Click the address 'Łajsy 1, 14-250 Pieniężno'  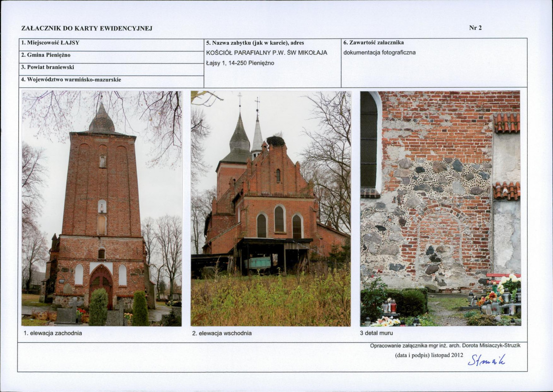[x=240, y=63]
